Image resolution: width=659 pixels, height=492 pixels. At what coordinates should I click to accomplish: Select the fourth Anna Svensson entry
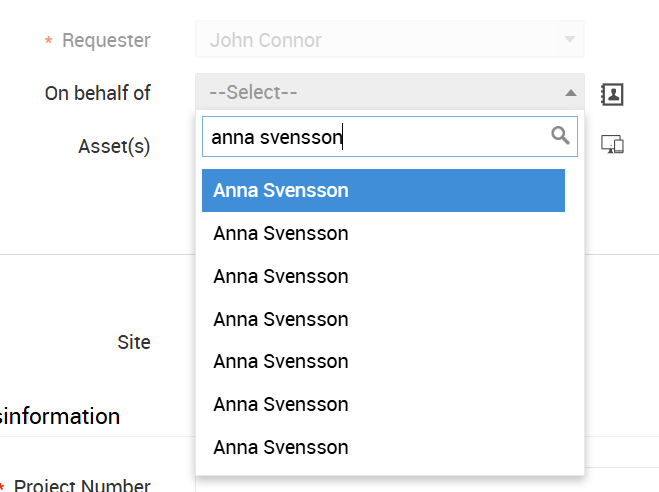click(x=281, y=320)
